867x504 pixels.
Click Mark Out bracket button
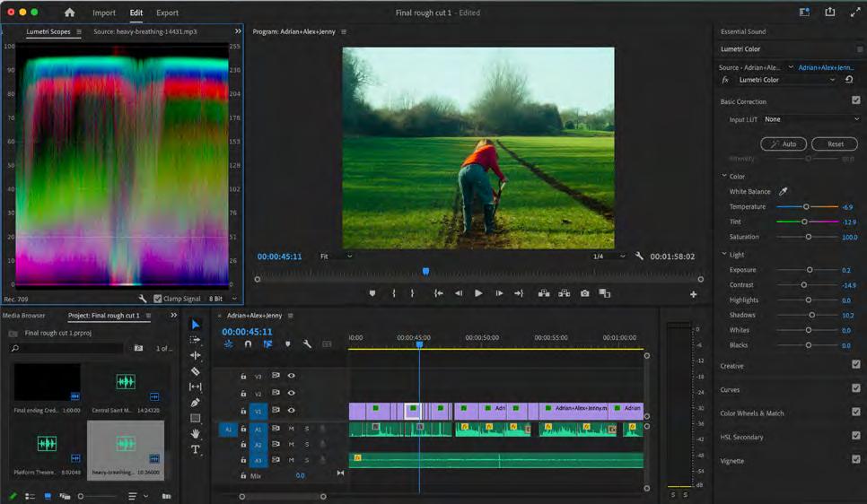click(x=412, y=293)
